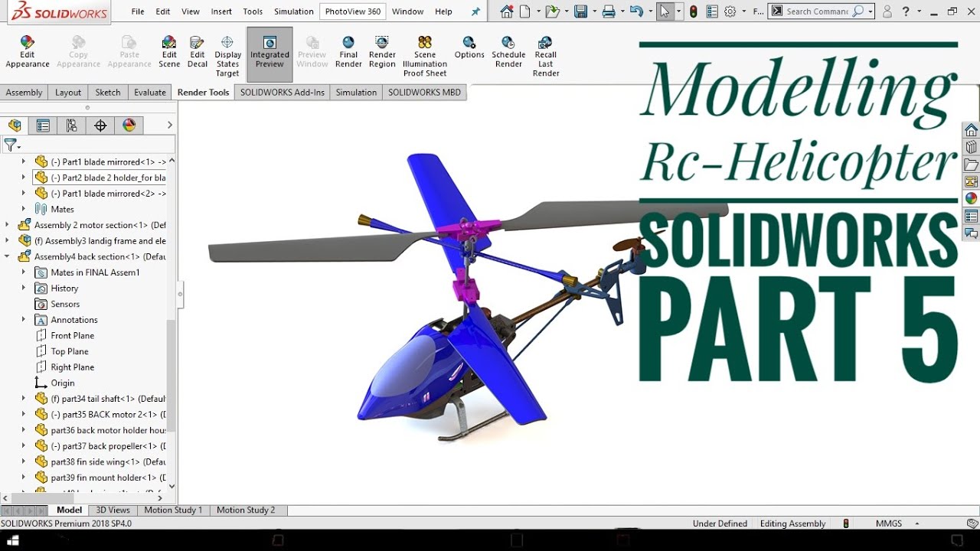Switch to FeatureManager design tree tab

point(15,126)
